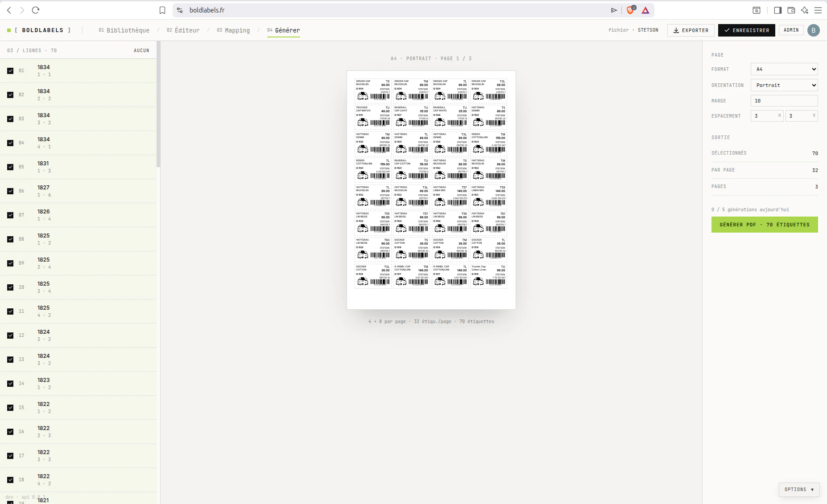Toggle checkbox for row 05 (1831)
Screen dimensions: 827x504
tap(10, 167)
